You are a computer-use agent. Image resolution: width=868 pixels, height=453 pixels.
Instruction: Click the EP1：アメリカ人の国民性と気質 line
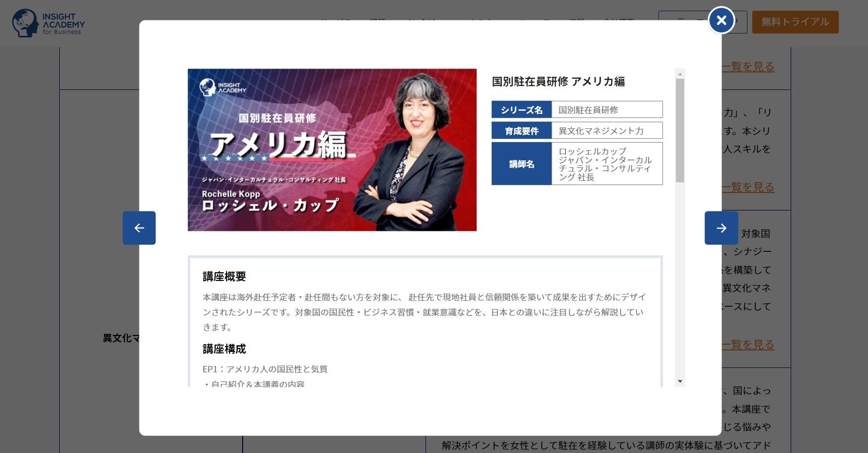[x=265, y=369]
